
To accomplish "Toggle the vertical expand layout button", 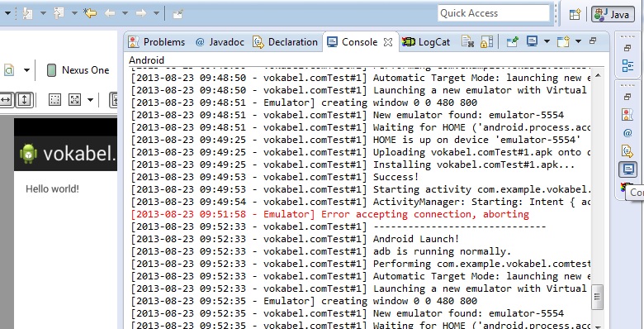I will [x=24, y=99].
